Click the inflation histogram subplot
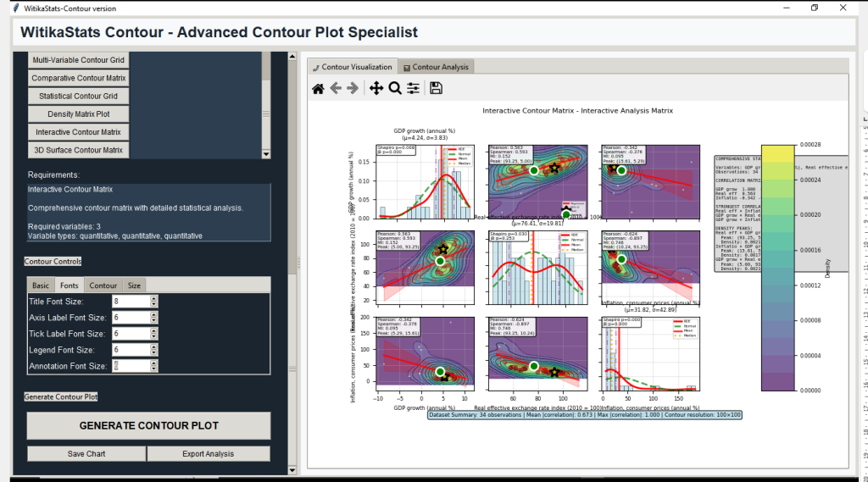 (x=650, y=354)
